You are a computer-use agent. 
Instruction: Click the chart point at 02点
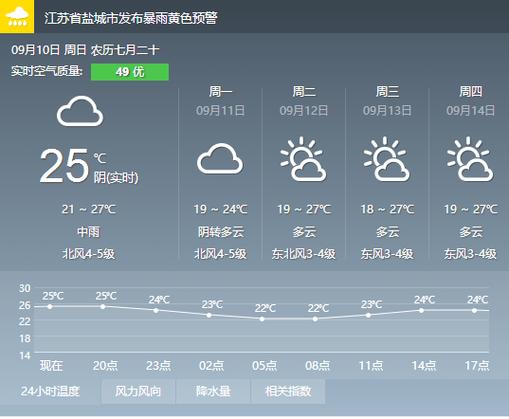209,315
